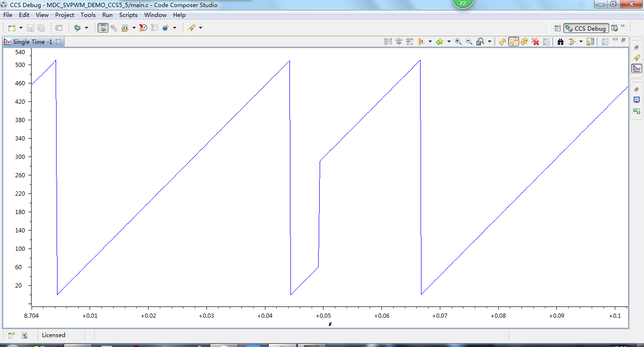Click the yellow arrow between bars icon
The width and height of the screenshot is (644, 347).
coord(572,41)
